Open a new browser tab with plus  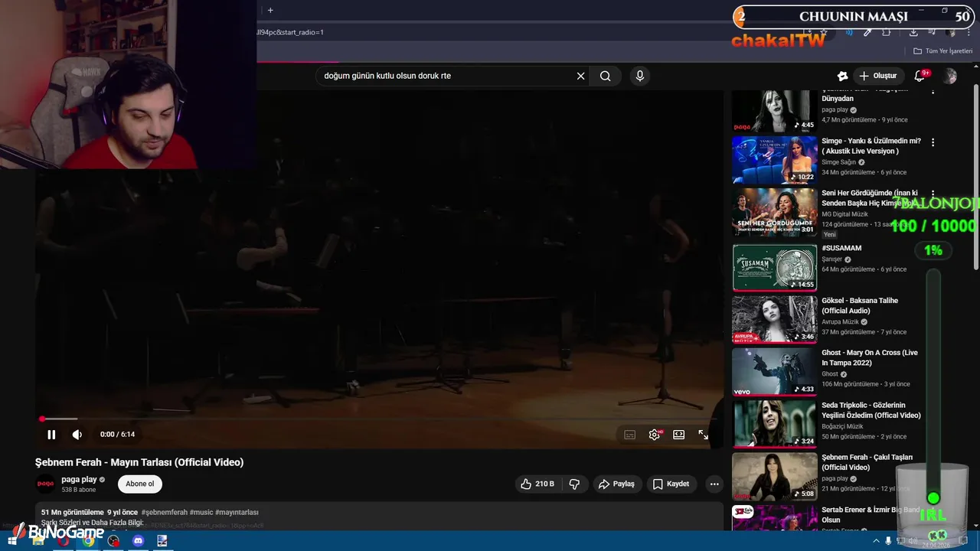click(x=270, y=10)
